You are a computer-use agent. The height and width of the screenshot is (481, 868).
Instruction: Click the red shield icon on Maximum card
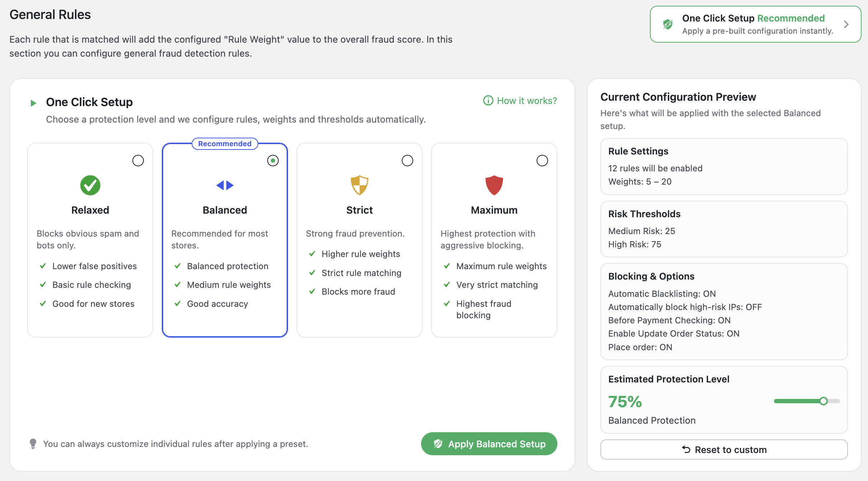tap(494, 185)
